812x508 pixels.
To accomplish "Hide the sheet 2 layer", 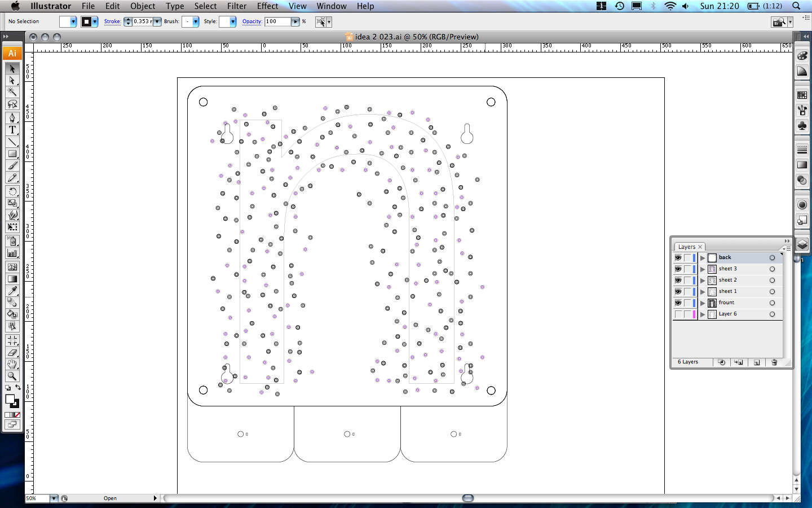I will tap(678, 280).
